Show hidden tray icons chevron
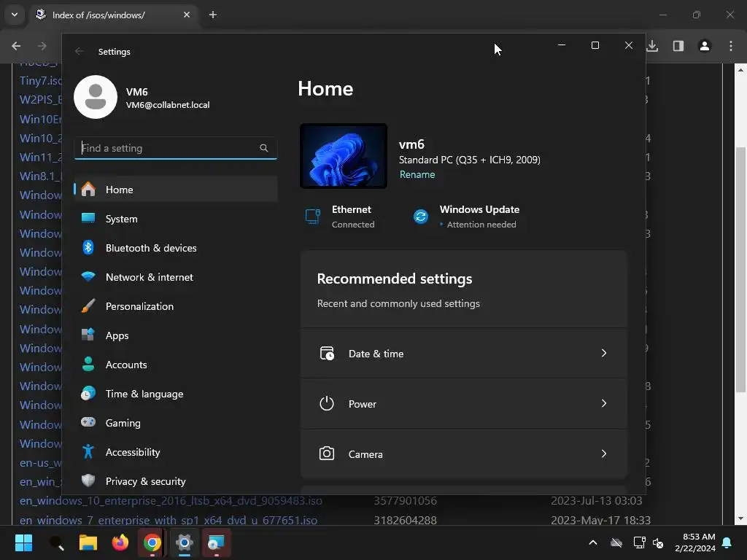The width and height of the screenshot is (747, 560). pos(593,542)
